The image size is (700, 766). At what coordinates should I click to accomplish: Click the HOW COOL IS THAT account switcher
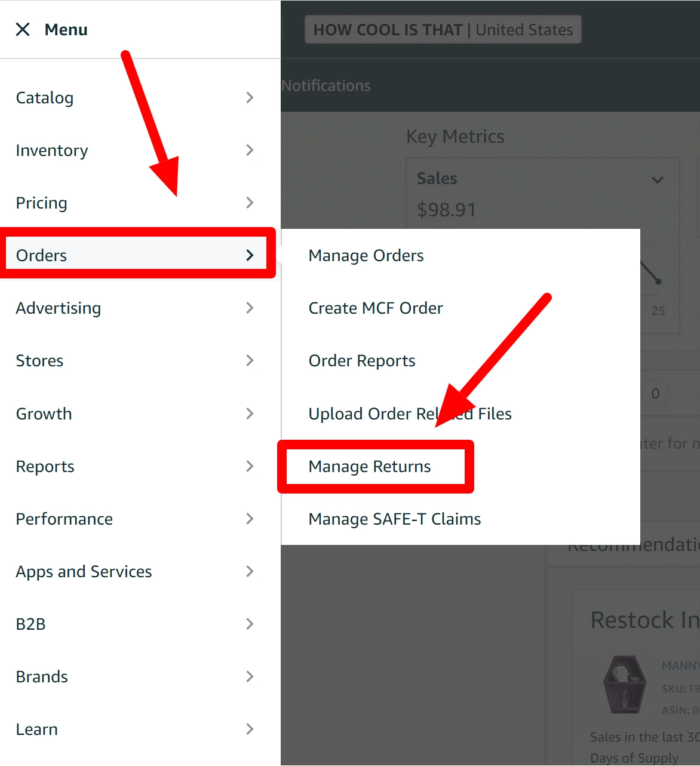tap(443, 29)
